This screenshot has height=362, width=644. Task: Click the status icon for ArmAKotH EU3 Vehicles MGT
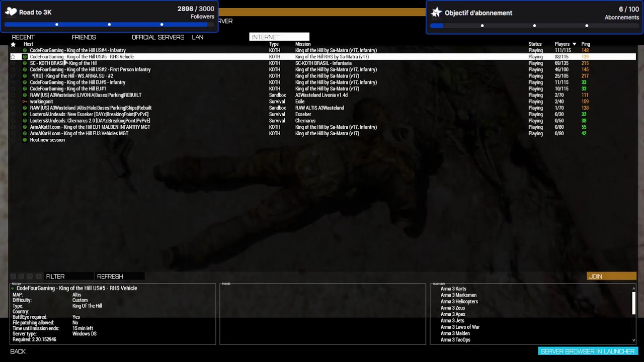click(x=25, y=133)
